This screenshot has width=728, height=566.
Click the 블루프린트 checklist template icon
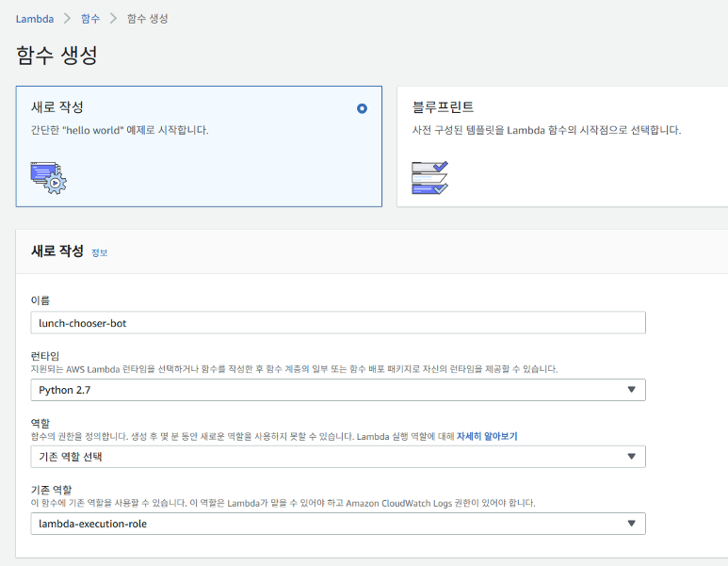pyautogui.click(x=429, y=177)
